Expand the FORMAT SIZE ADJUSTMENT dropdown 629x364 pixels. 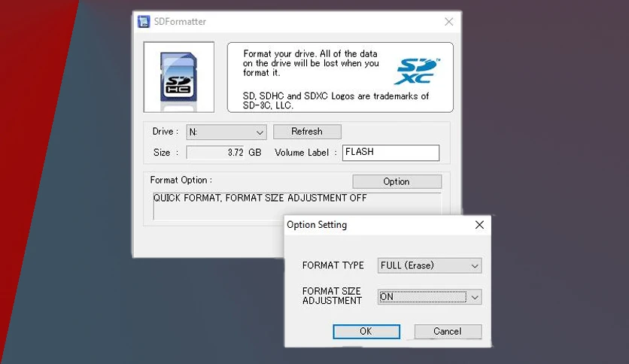430,297
